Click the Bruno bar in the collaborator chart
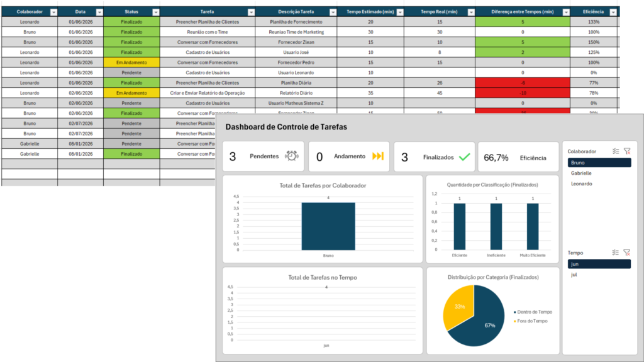The image size is (644, 362). click(328, 226)
